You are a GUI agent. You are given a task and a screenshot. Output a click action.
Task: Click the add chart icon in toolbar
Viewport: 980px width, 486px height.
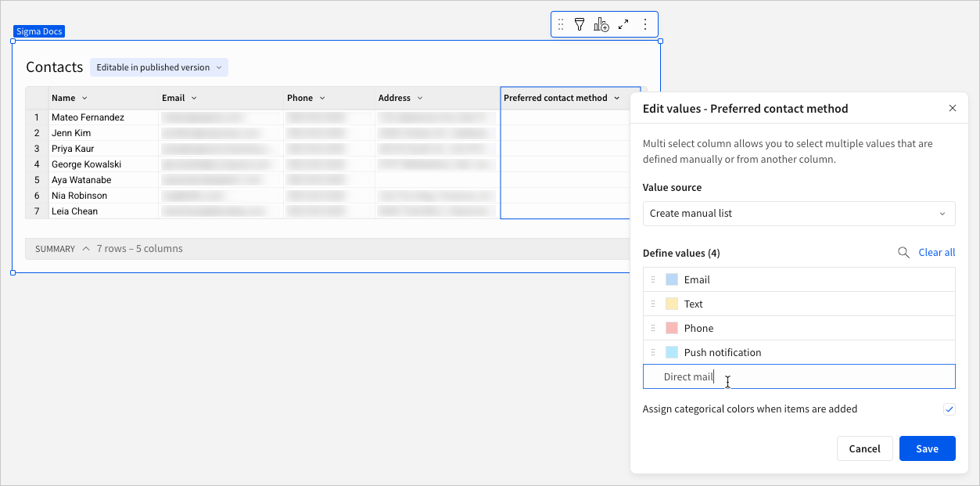(x=601, y=24)
